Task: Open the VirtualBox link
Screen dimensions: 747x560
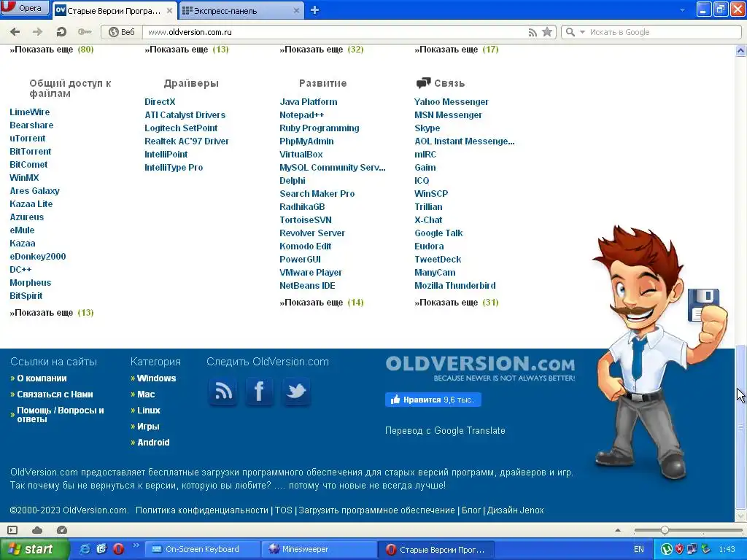Action: (x=301, y=155)
